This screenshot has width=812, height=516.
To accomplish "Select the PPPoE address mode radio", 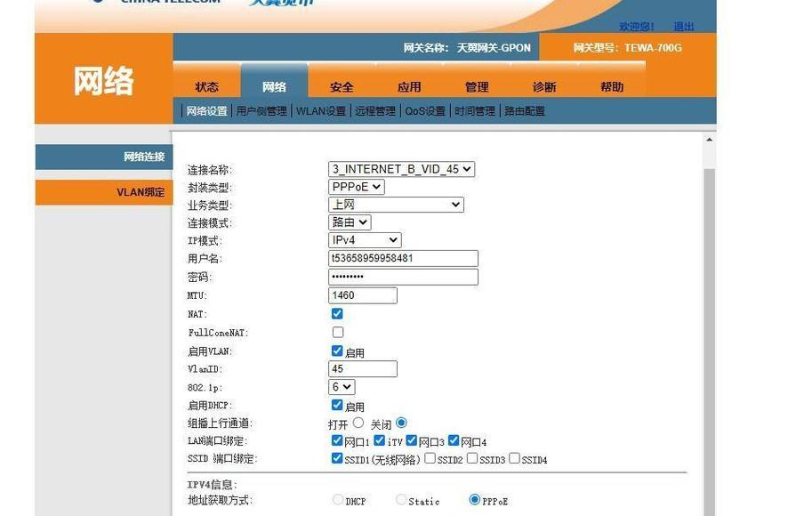I will pos(474,499).
